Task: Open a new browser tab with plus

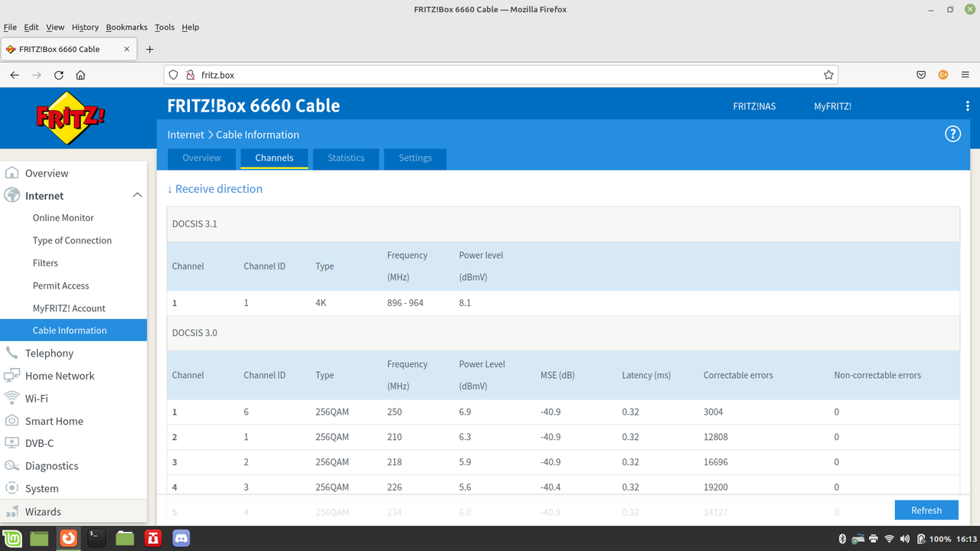Action: point(150,49)
